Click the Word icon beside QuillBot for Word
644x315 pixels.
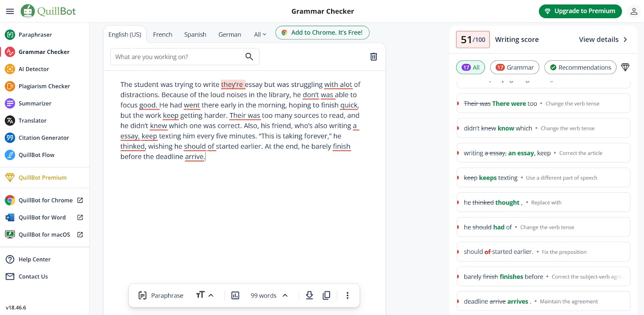[x=10, y=218]
